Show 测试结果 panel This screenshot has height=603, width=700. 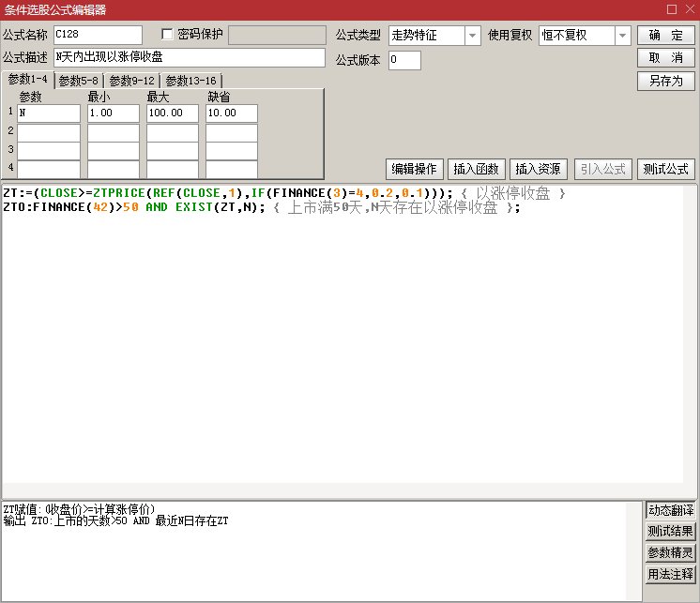(x=671, y=532)
